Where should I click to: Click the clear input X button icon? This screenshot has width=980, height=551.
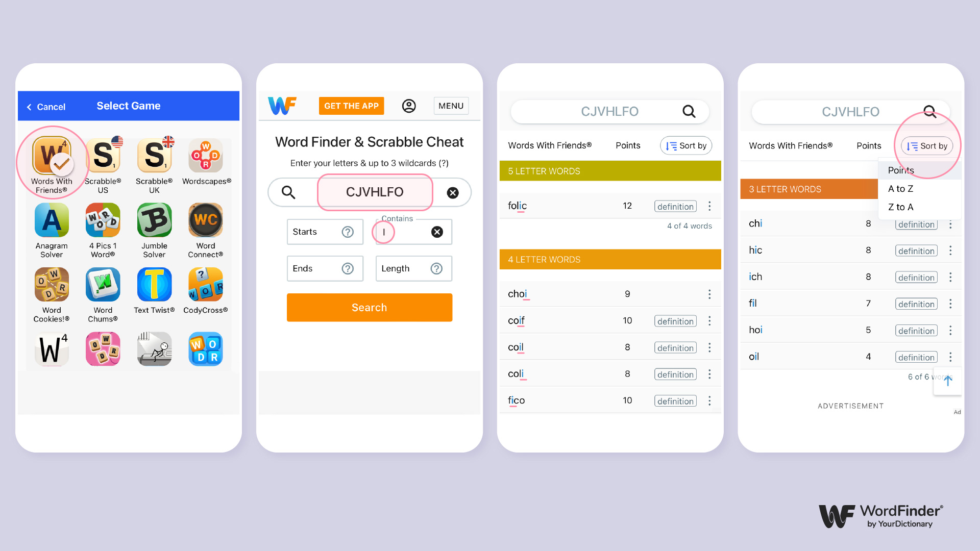(x=452, y=193)
